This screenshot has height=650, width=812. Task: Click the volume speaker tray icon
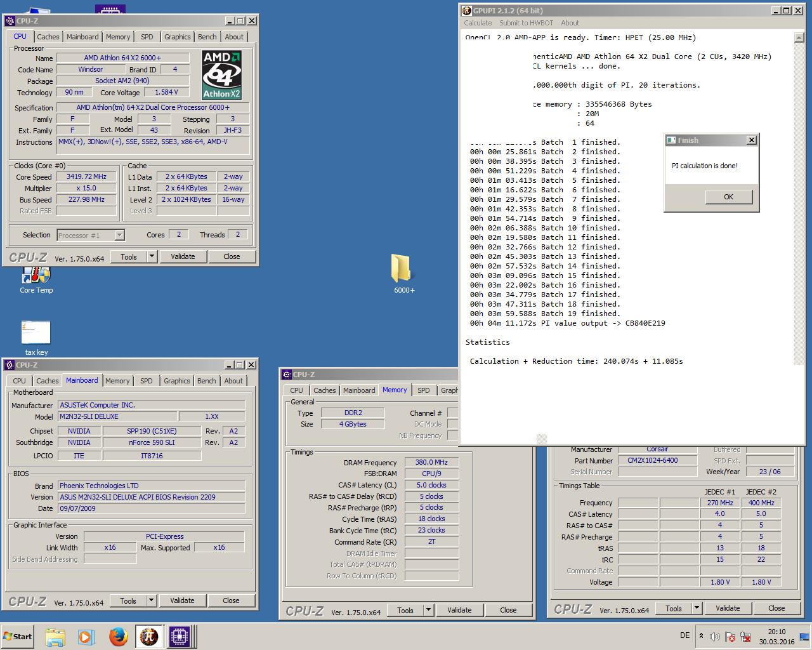coord(715,636)
